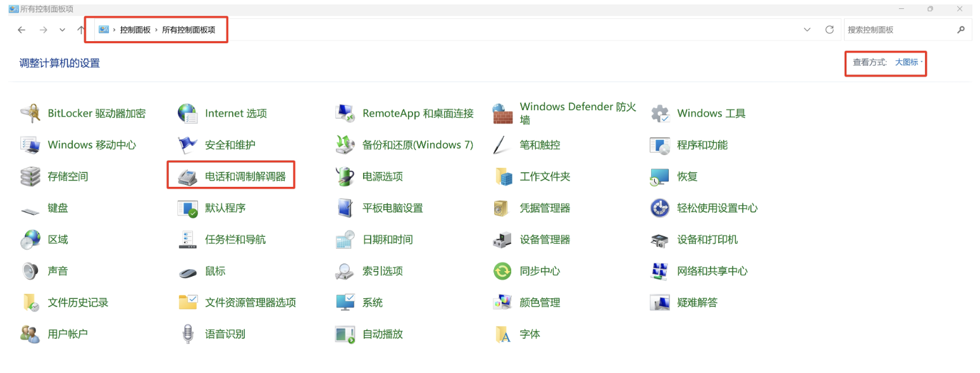The height and width of the screenshot is (373, 980).
Task: Open the 任务栏和导航 icon
Action: click(187, 240)
